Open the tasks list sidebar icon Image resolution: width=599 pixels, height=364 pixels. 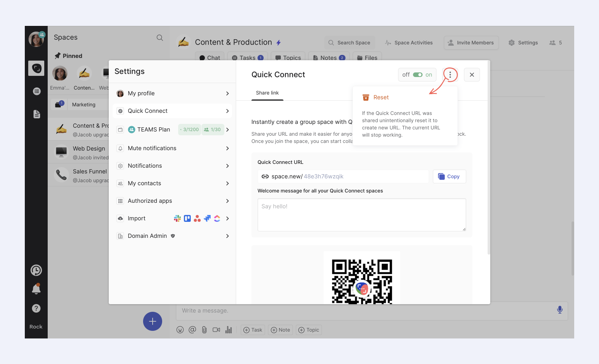37,91
